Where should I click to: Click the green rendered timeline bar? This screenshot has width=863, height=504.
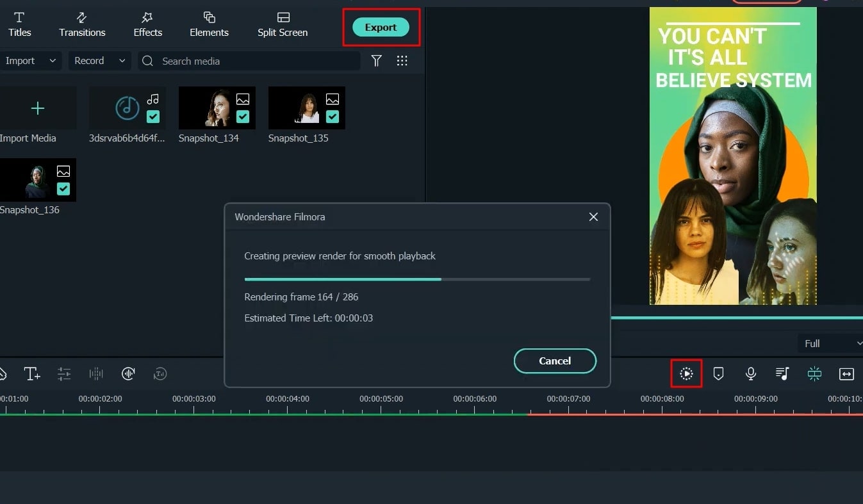263,414
